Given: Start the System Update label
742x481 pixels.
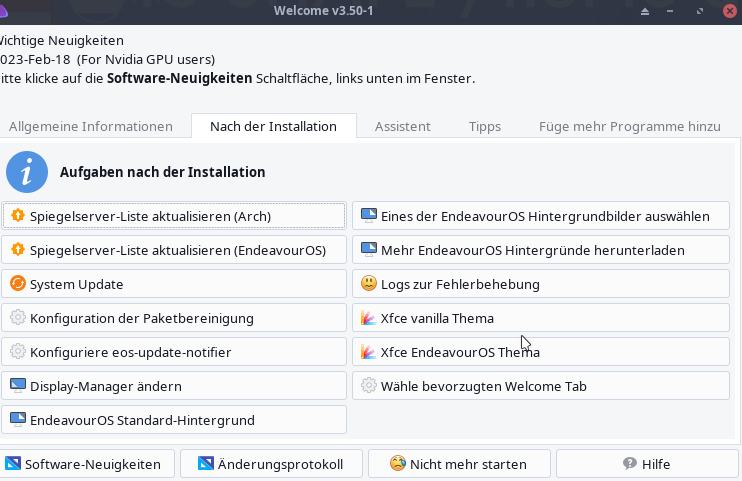Looking at the screenshot, I should [77, 285].
